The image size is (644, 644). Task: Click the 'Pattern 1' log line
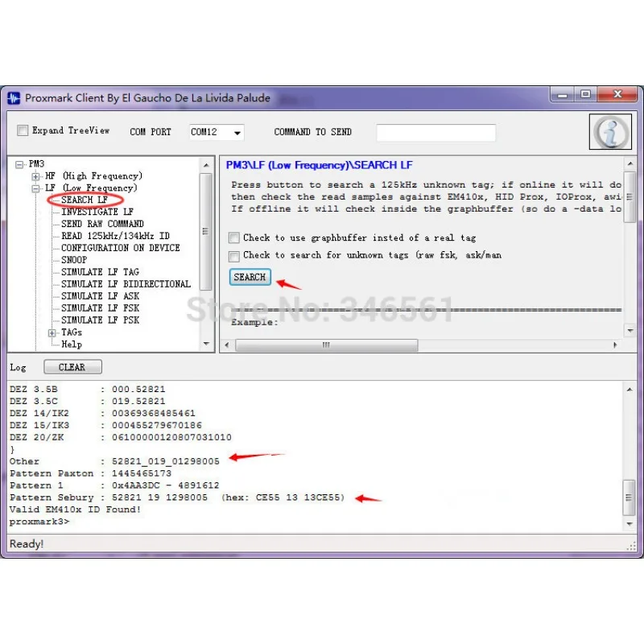point(114,485)
